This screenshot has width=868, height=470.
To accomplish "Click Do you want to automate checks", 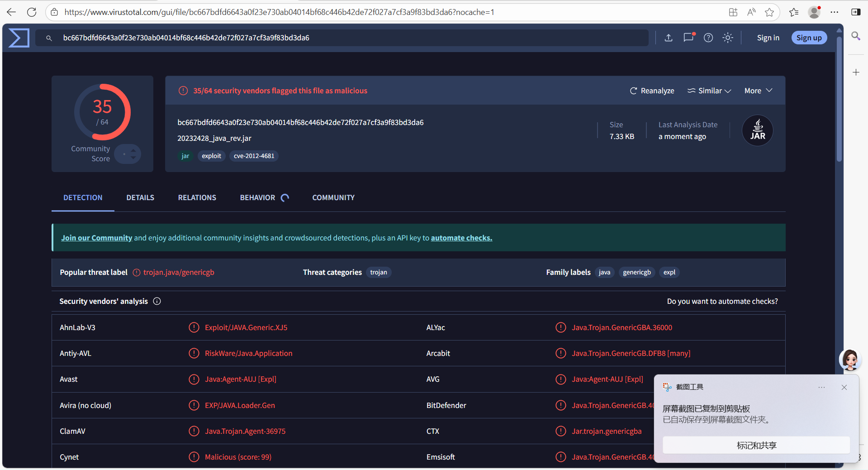I will tap(722, 301).
